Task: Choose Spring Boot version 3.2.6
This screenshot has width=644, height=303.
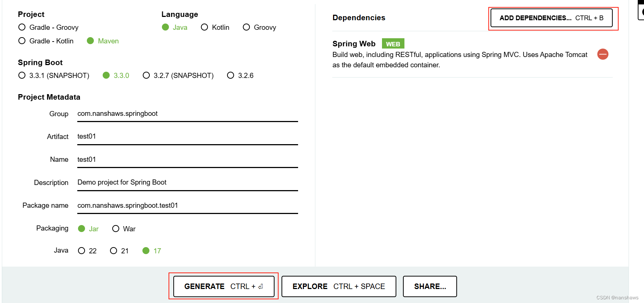Action: click(x=231, y=75)
